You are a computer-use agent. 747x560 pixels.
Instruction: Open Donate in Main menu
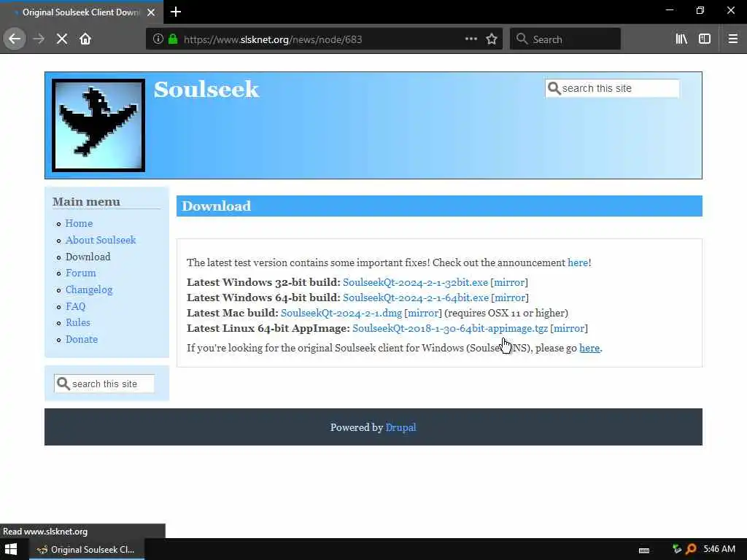(x=82, y=339)
